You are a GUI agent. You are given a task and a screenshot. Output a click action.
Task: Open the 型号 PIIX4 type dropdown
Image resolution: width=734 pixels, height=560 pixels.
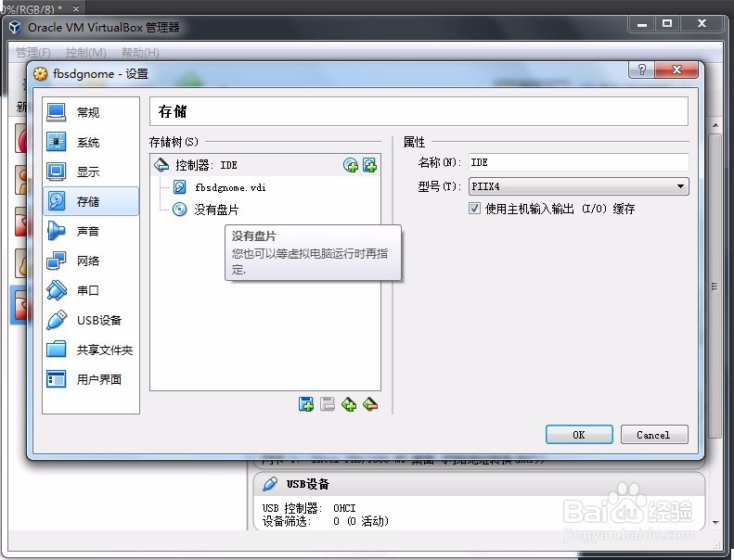[579, 186]
